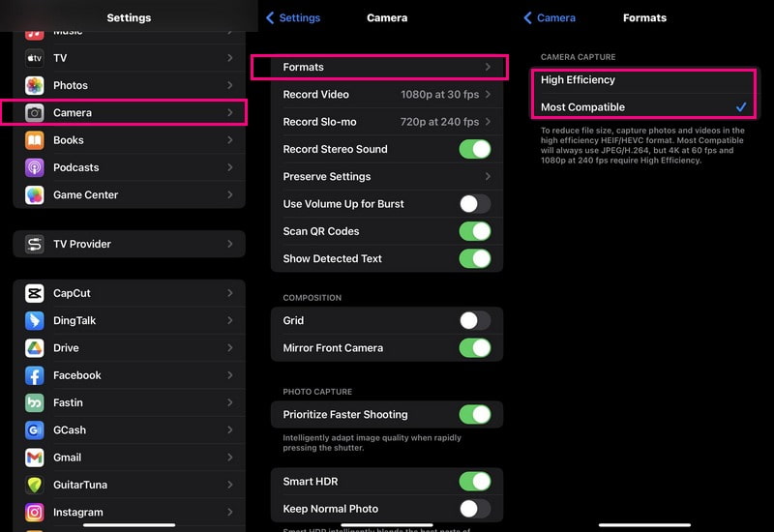This screenshot has height=532, width=774.
Task: Select High Efficiency capture format
Action: (643, 80)
